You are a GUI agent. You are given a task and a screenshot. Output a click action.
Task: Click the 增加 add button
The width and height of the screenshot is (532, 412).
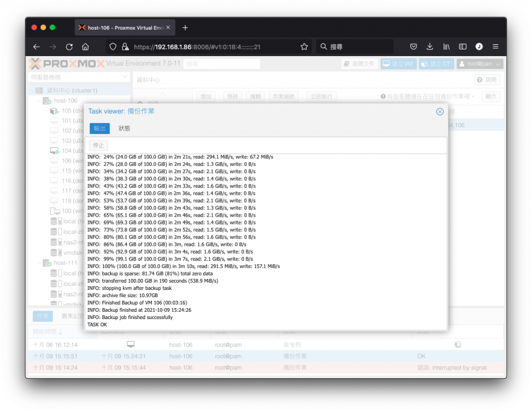coord(206,97)
